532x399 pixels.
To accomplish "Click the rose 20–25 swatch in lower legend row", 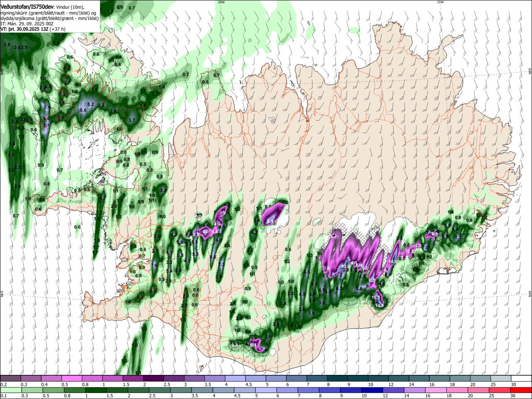I will (478, 390).
